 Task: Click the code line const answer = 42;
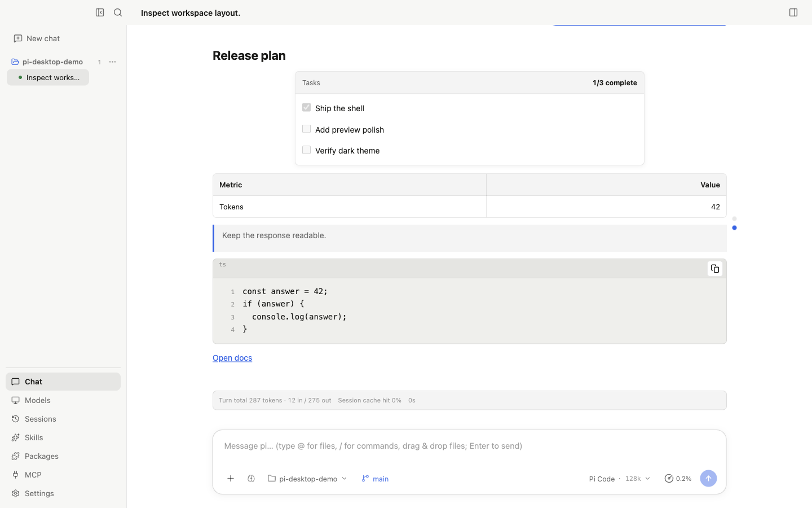point(285,291)
